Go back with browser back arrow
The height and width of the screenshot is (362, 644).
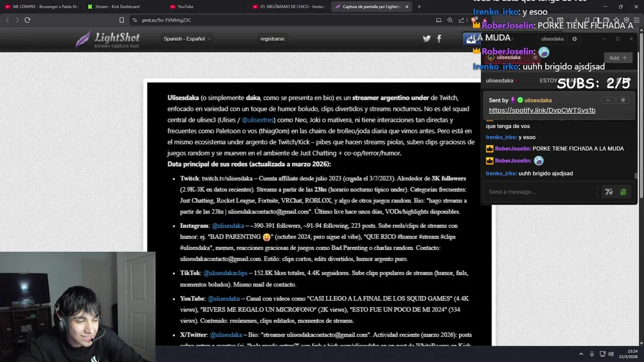[7, 20]
